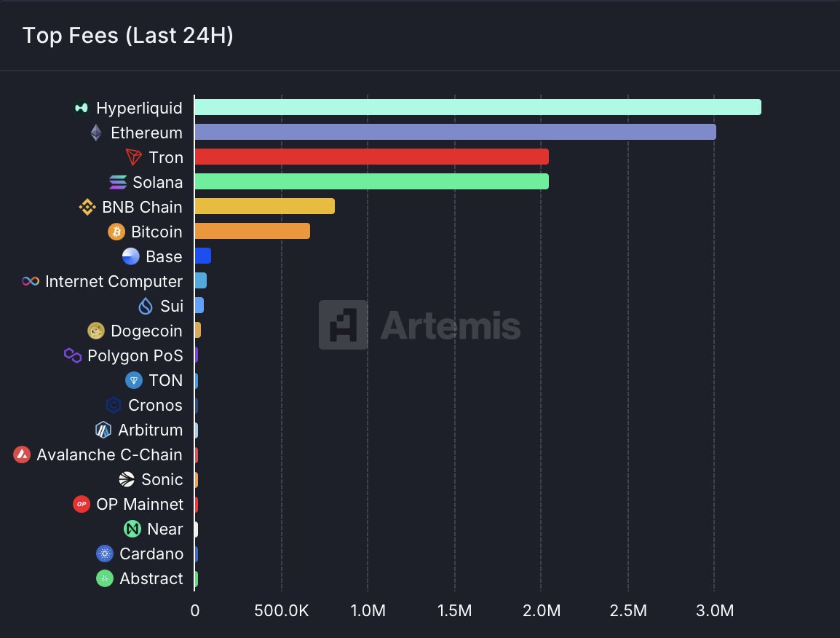This screenshot has height=638, width=840.
Task: Select the Avalanche C-Chain icon
Action: click(x=21, y=454)
